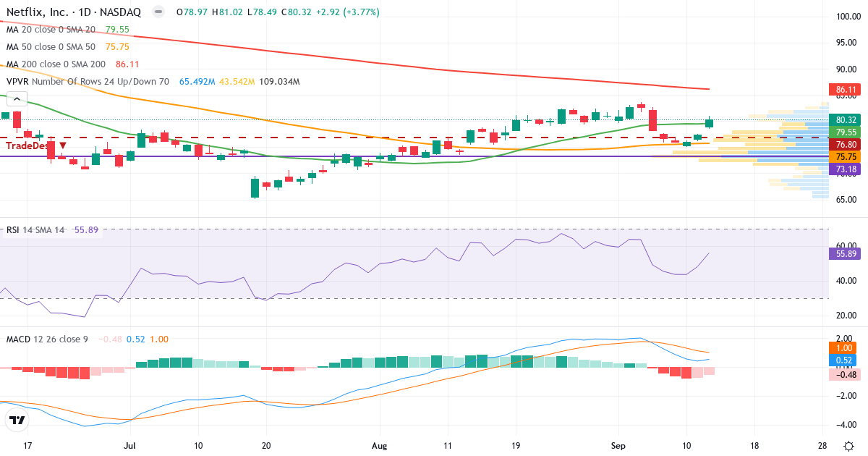Toggle the market status circle icon
Viewport: 868px width, 456px height.
pyautogui.click(x=160, y=12)
